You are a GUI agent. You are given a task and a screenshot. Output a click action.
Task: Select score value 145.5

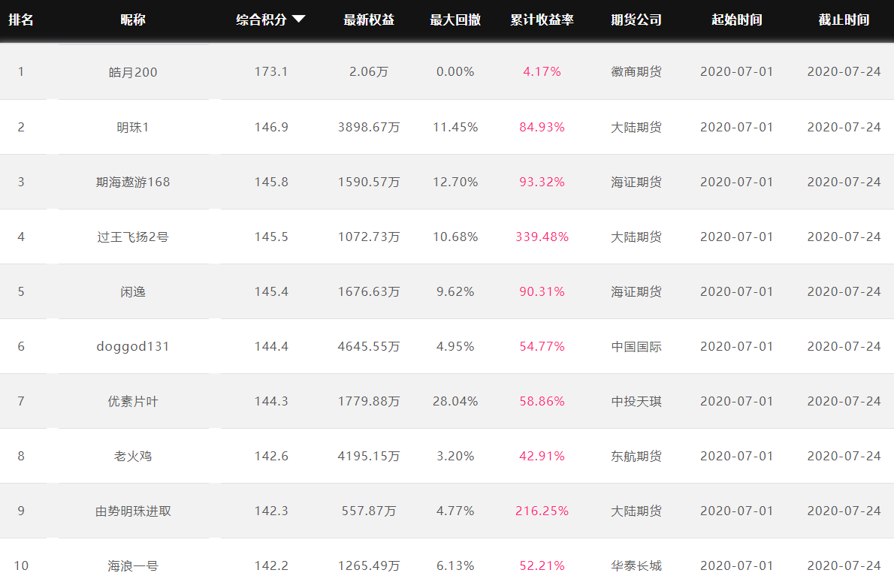[270, 237]
